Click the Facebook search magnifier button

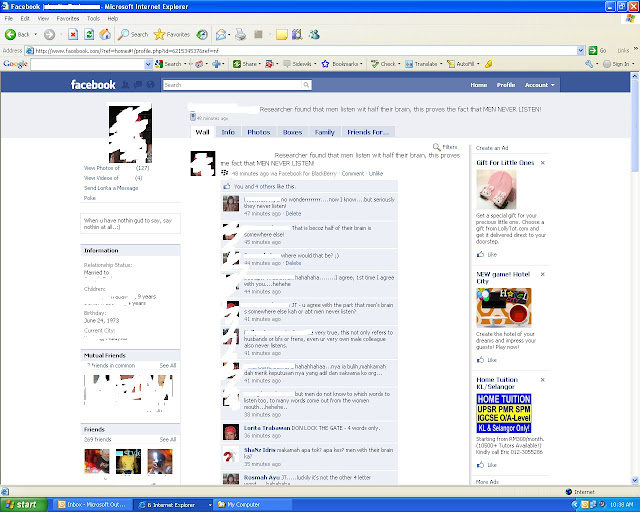tap(306, 85)
